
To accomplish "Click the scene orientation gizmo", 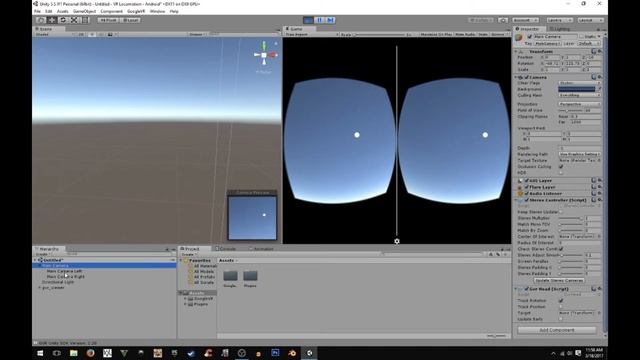I will pyautogui.click(x=264, y=55).
